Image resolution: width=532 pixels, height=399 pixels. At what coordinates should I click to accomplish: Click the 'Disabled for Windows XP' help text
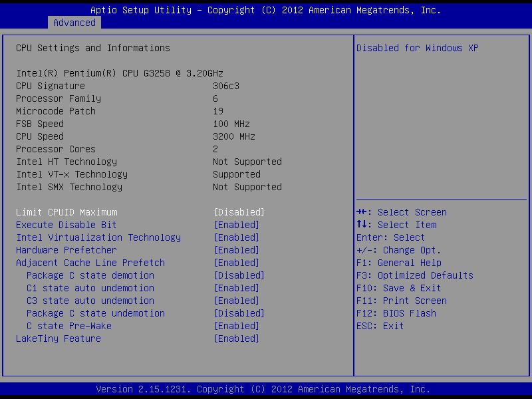[x=418, y=48]
